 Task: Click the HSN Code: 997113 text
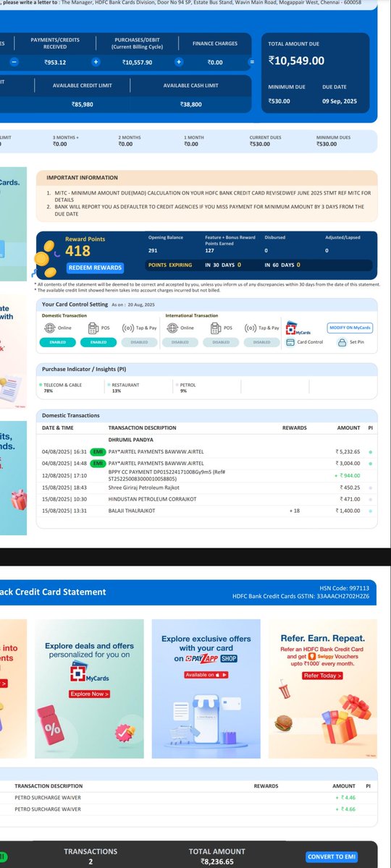tap(345, 588)
